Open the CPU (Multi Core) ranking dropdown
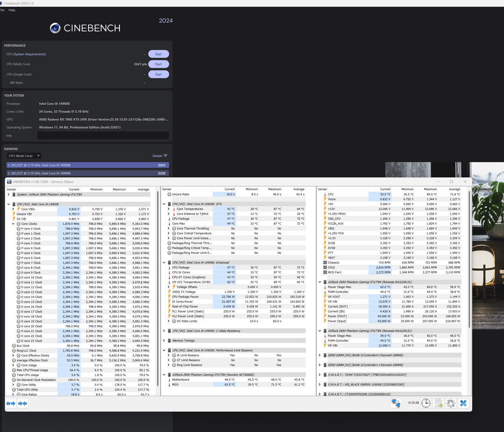 pos(24,156)
